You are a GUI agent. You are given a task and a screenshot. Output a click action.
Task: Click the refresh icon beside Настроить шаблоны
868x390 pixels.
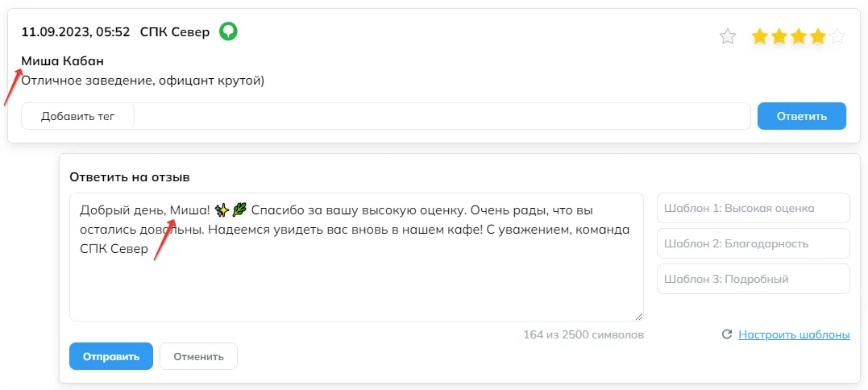[728, 334]
